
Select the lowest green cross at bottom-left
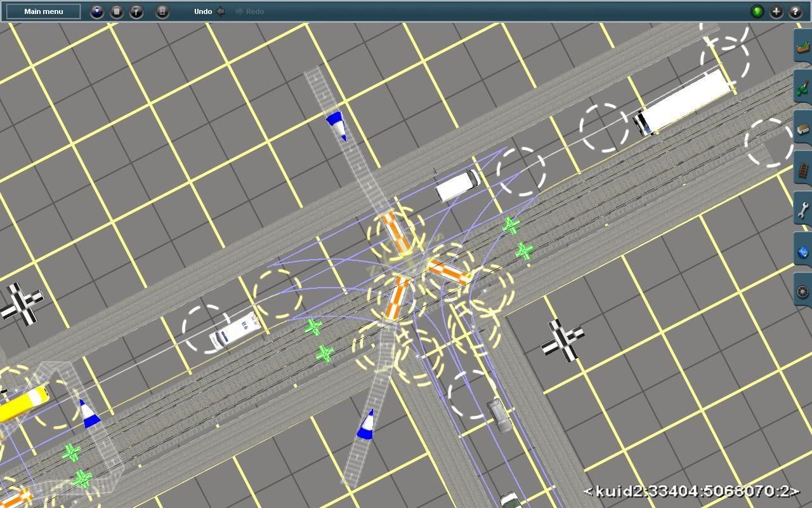click(x=82, y=478)
